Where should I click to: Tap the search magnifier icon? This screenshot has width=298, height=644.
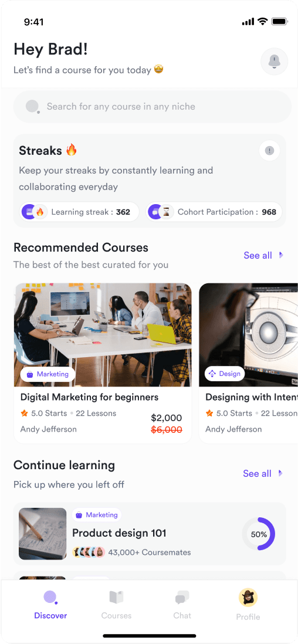coord(32,106)
